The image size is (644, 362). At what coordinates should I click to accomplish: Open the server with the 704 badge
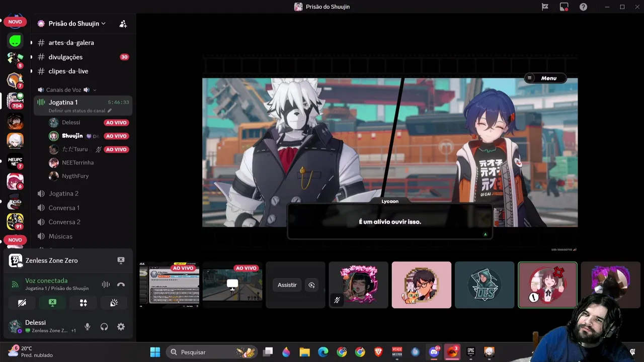[x=15, y=101]
